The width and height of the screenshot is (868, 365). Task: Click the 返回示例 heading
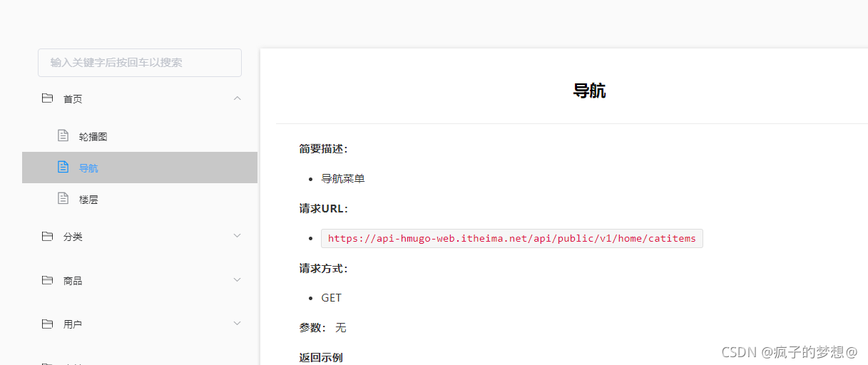point(321,357)
